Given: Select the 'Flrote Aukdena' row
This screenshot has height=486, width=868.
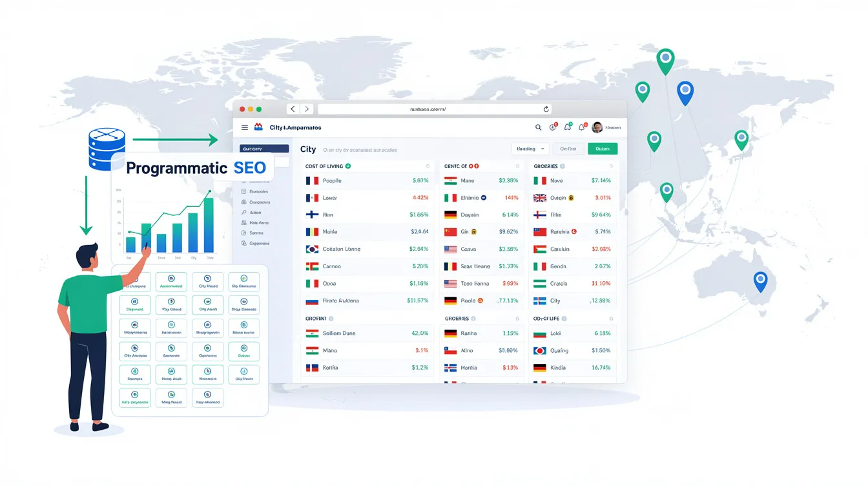Looking at the screenshot, I should [368, 301].
